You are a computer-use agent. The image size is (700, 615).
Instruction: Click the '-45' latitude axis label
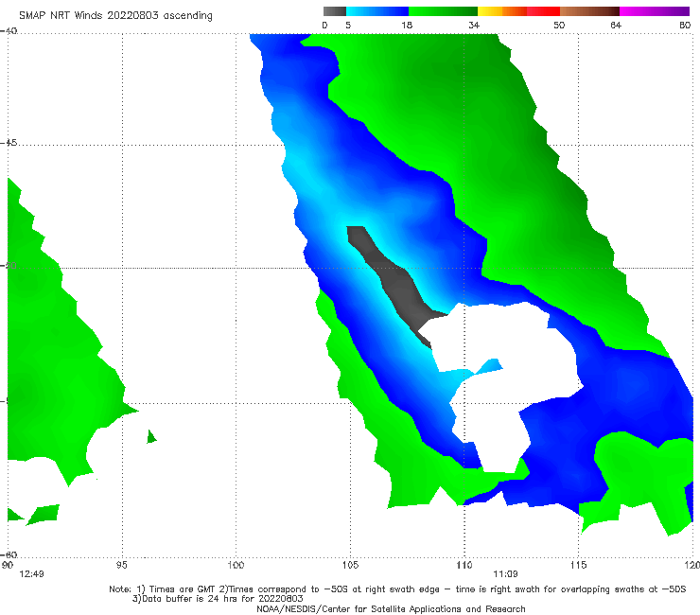[9, 143]
